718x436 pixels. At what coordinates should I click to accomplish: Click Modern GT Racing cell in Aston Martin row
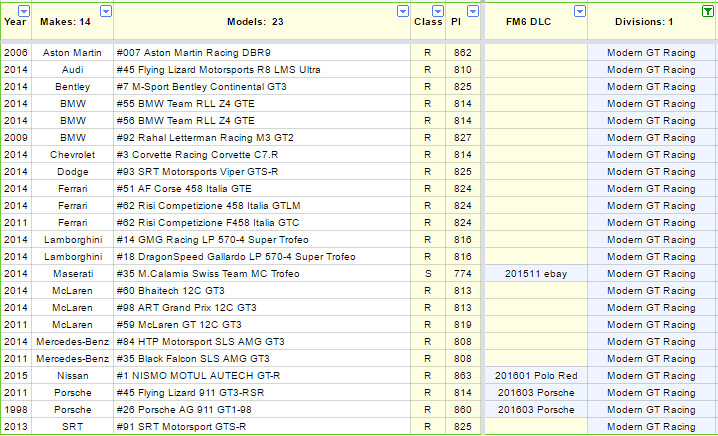coord(652,53)
